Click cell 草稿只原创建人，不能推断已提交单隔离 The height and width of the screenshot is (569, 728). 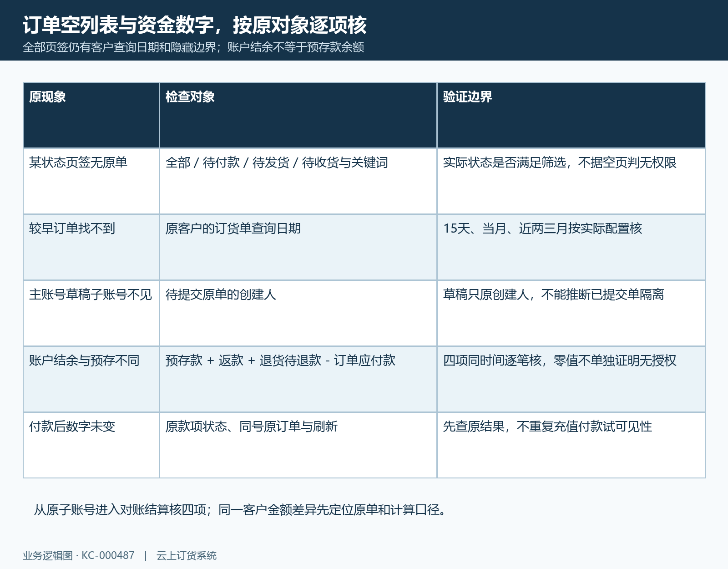[571, 313]
